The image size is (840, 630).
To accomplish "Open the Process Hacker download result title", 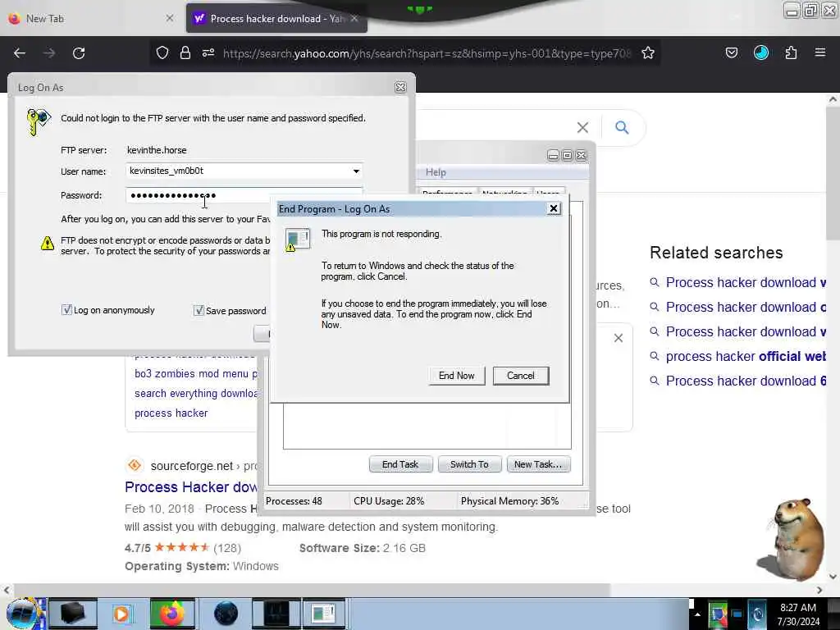I will tap(191, 487).
